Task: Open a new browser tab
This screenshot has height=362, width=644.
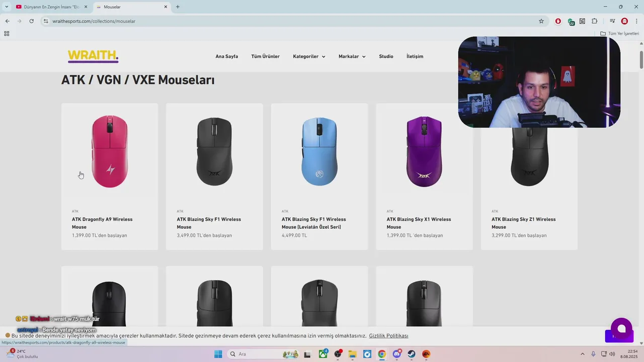Action: point(178,7)
